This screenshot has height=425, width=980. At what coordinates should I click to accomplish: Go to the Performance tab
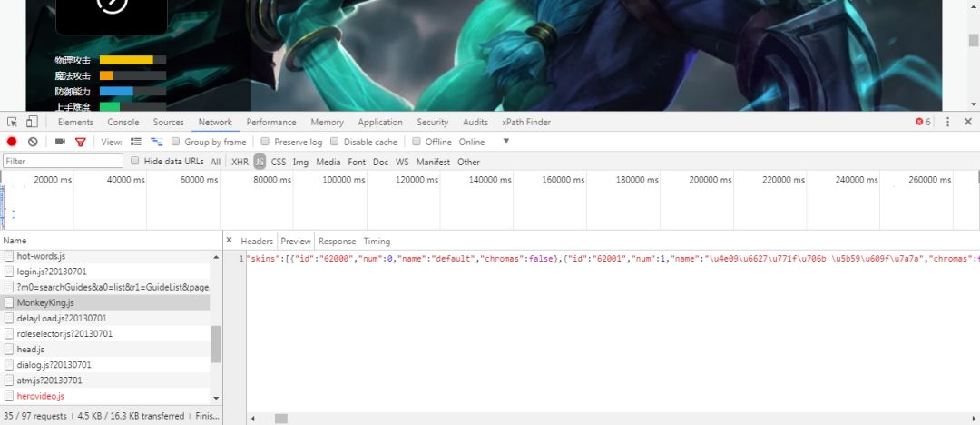(271, 122)
